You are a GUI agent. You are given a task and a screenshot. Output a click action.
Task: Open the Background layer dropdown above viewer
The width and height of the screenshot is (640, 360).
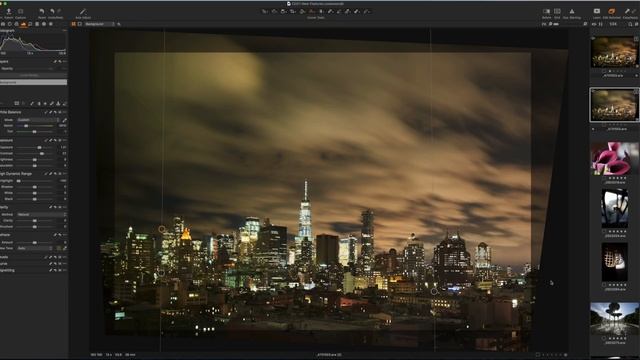point(100,24)
